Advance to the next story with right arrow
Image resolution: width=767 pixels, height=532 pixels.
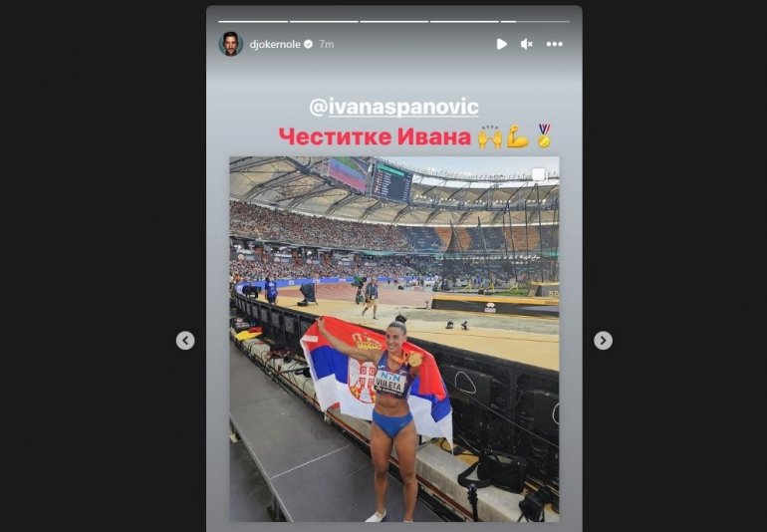(603, 340)
